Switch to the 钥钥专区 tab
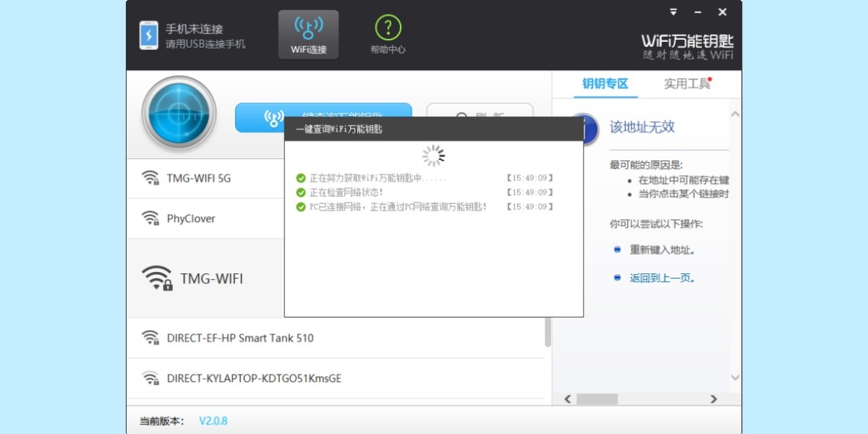This screenshot has width=868, height=434. [x=605, y=84]
